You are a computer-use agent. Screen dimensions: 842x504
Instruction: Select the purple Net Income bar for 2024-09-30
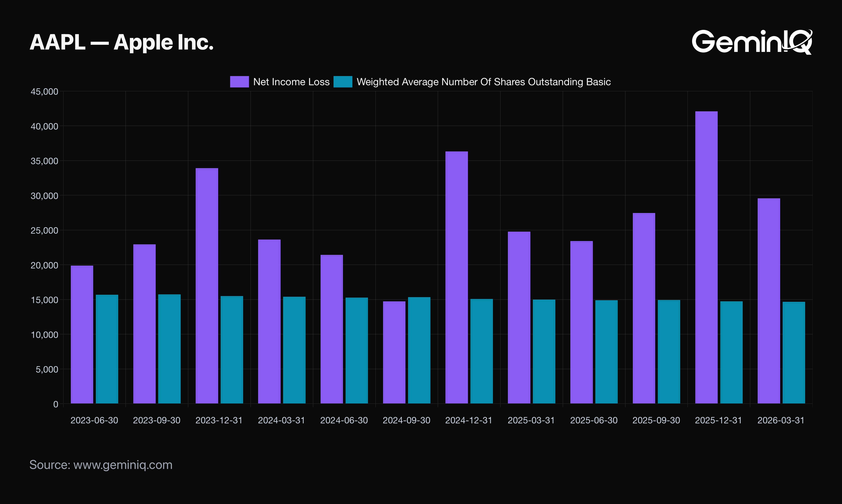[394, 353]
